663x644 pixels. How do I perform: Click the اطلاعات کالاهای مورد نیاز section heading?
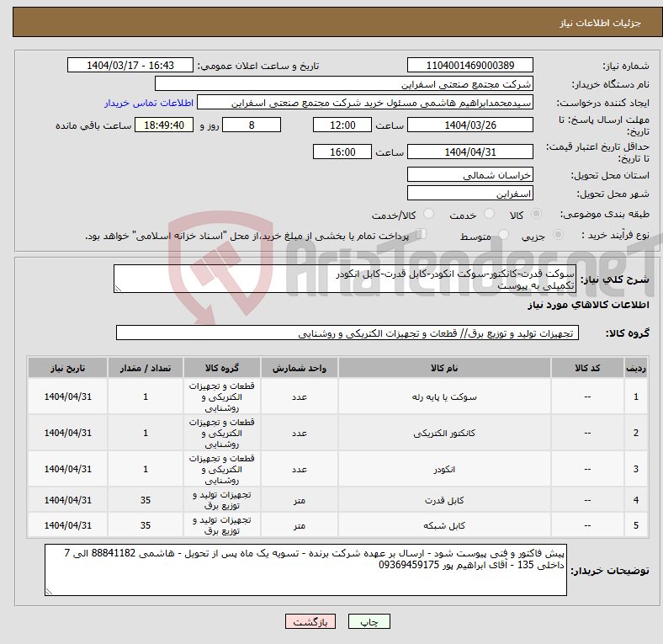click(588, 305)
